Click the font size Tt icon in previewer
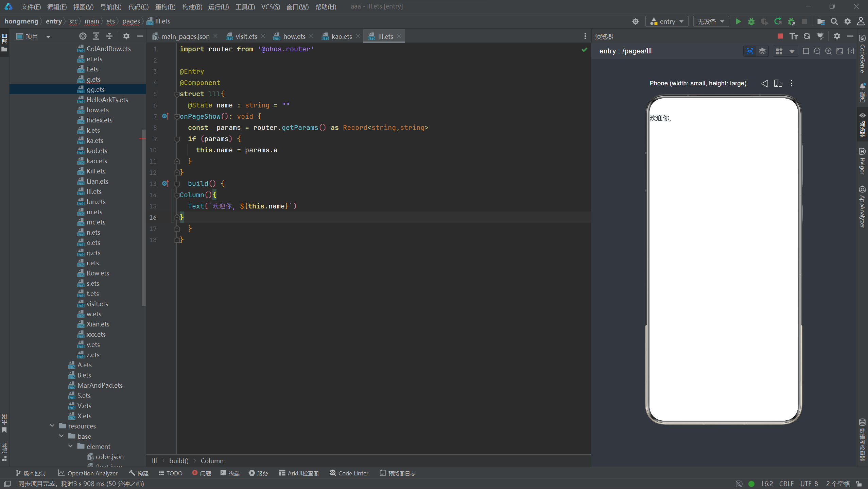Image resolution: width=868 pixels, height=489 pixels. tap(794, 36)
